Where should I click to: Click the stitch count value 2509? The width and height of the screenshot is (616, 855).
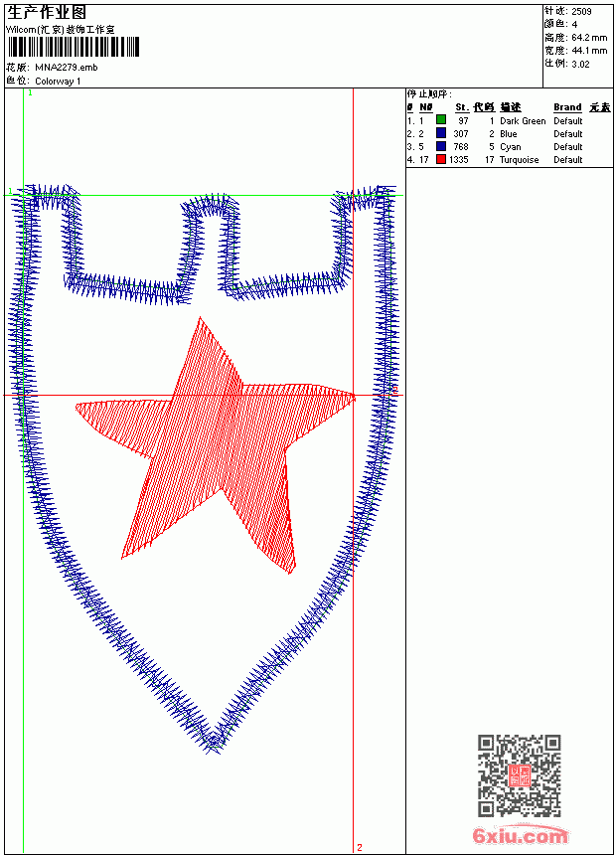click(581, 12)
